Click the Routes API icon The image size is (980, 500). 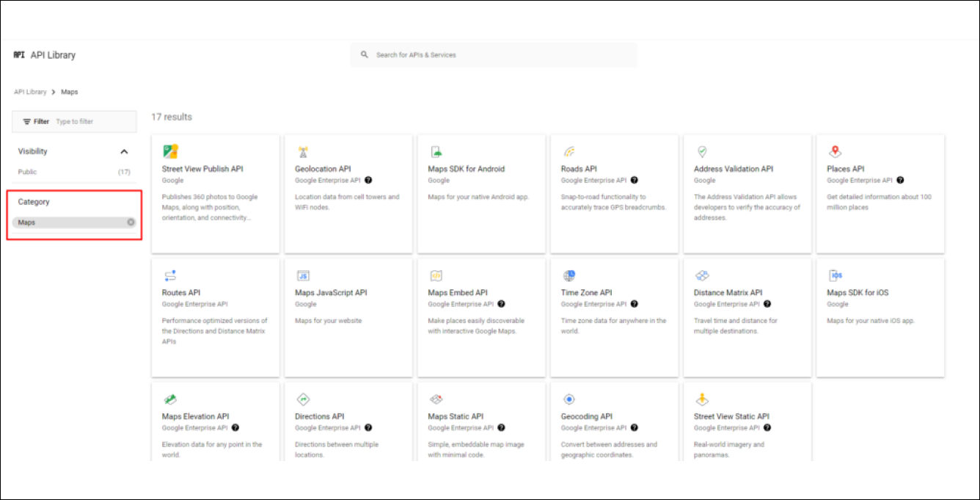click(x=170, y=276)
